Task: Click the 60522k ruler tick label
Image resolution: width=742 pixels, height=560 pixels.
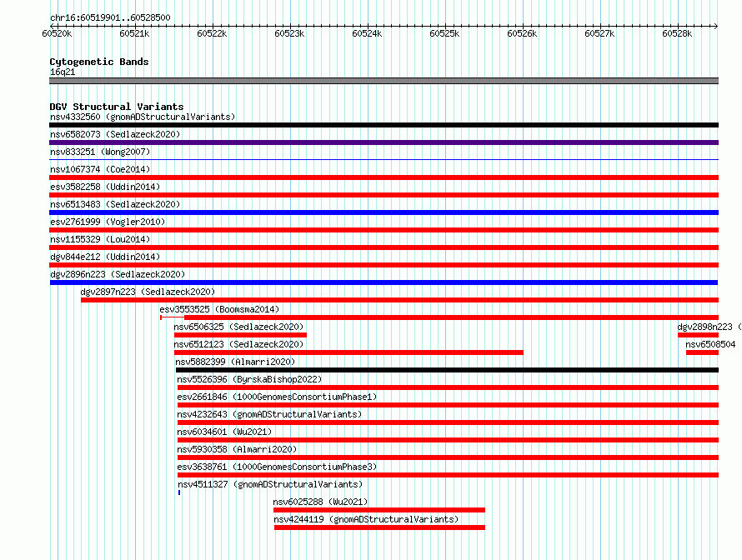Action: coord(212,33)
